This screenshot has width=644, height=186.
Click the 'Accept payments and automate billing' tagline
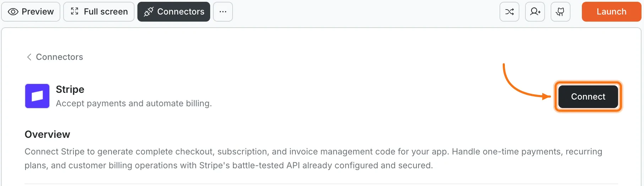point(133,103)
